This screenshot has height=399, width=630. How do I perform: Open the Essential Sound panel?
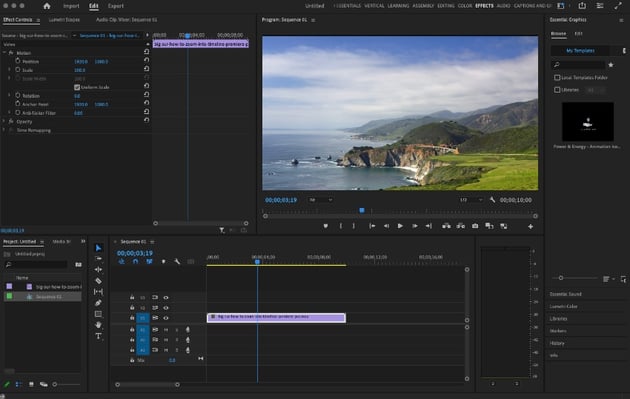[566, 294]
